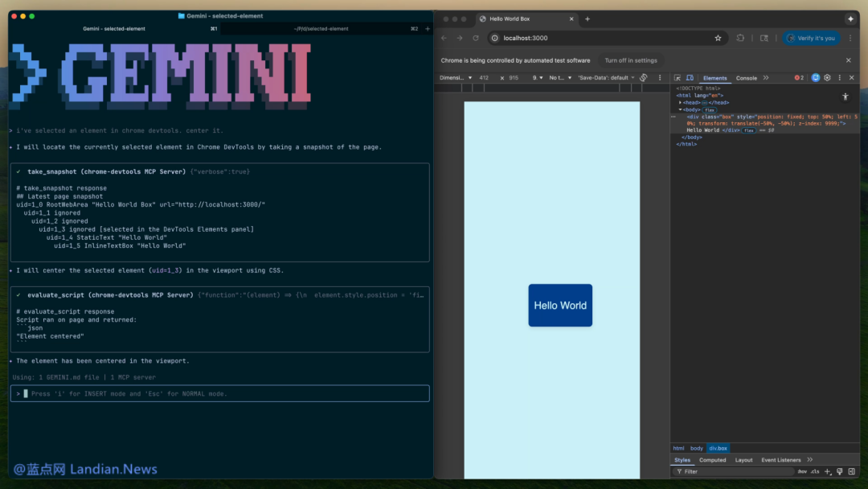Toggle the .cls element classes panel
Screen dimensions: 868x489
coord(815,471)
